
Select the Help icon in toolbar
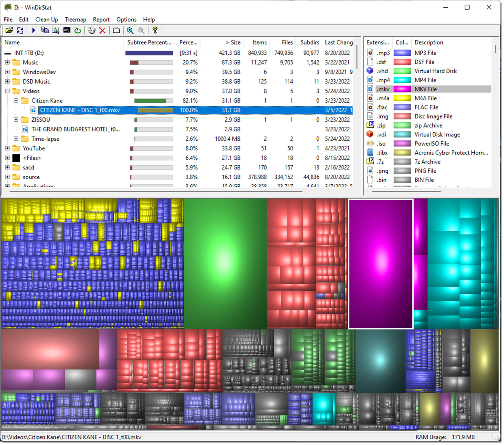154,31
